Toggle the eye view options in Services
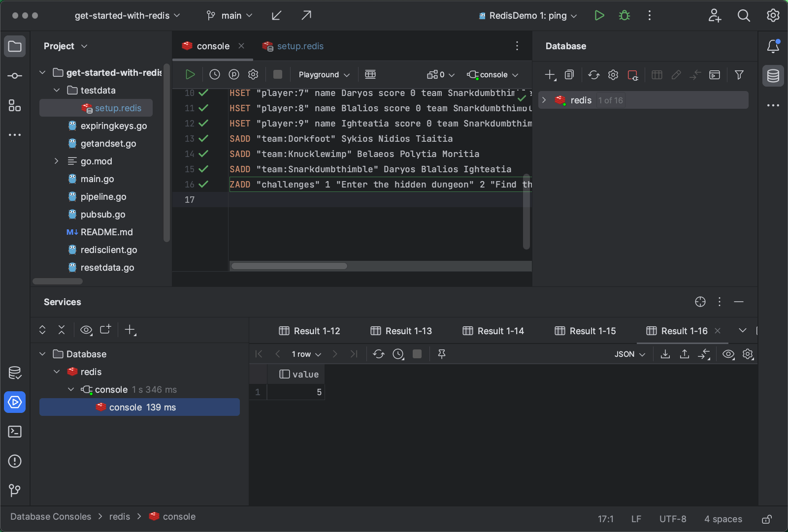Viewport: 788px width, 532px height. (86, 330)
